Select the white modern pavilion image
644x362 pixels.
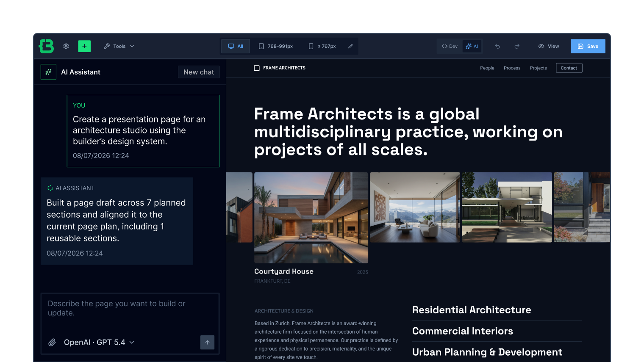[x=507, y=207]
